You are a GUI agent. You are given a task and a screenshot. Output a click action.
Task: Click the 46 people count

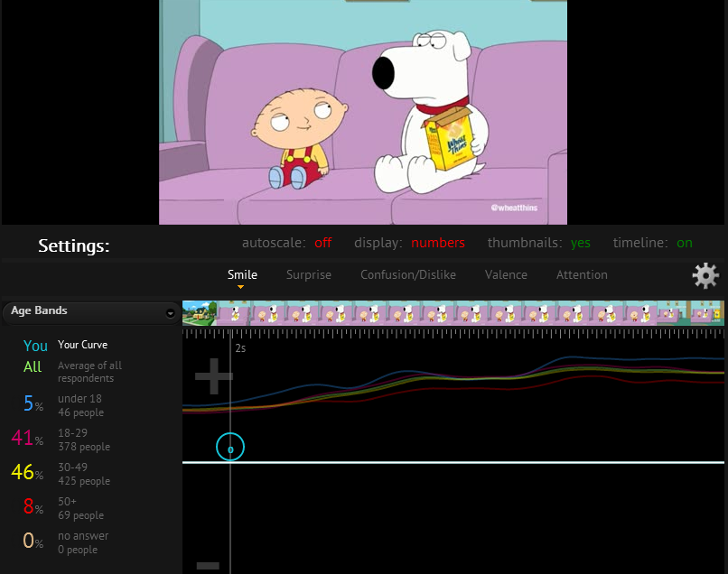pyautogui.click(x=80, y=412)
